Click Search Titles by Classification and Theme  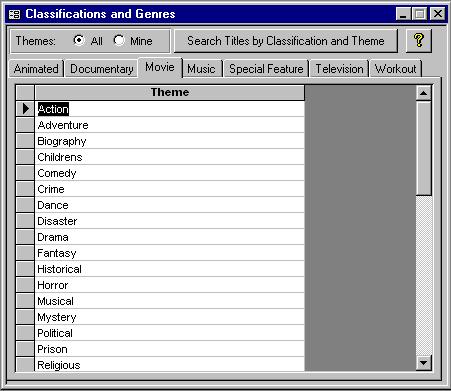(x=286, y=41)
